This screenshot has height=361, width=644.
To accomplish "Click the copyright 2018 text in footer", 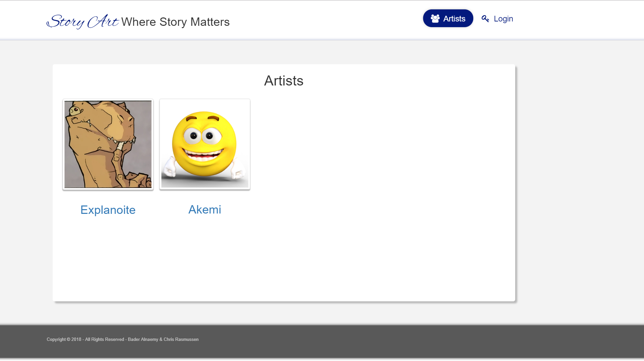I will point(64,339).
